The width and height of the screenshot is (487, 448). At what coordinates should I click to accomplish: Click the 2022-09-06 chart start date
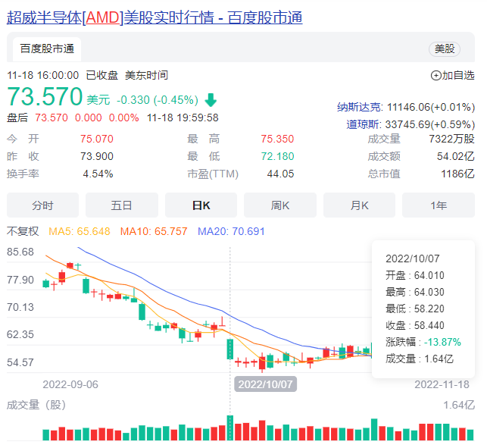[x=70, y=384]
